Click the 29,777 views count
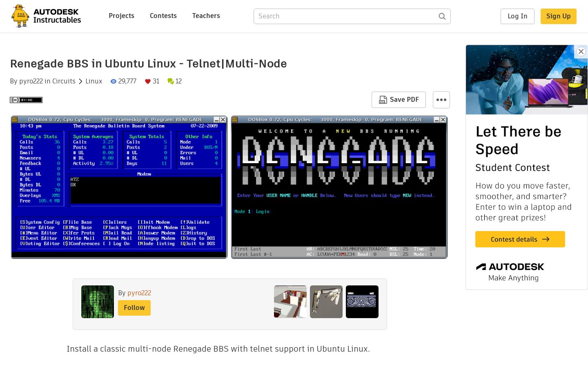Image resolution: width=588 pixels, height=368 pixels. tap(127, 81)
